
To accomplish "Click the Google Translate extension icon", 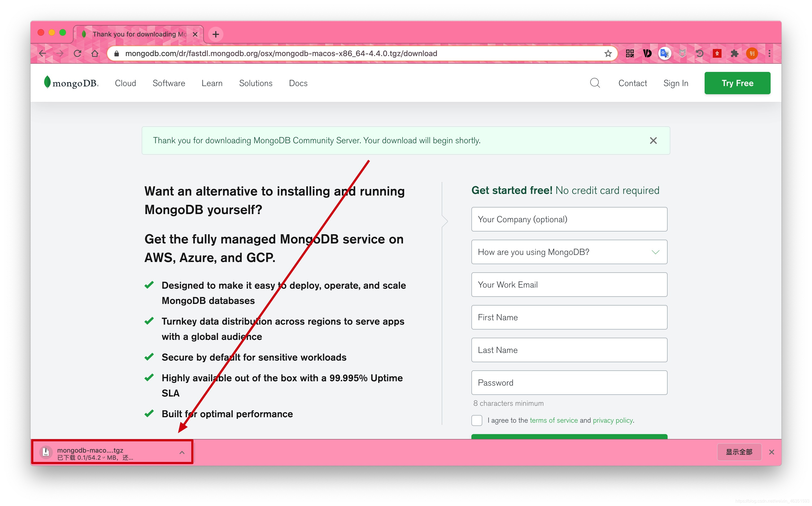I will [x=664, y=54].
